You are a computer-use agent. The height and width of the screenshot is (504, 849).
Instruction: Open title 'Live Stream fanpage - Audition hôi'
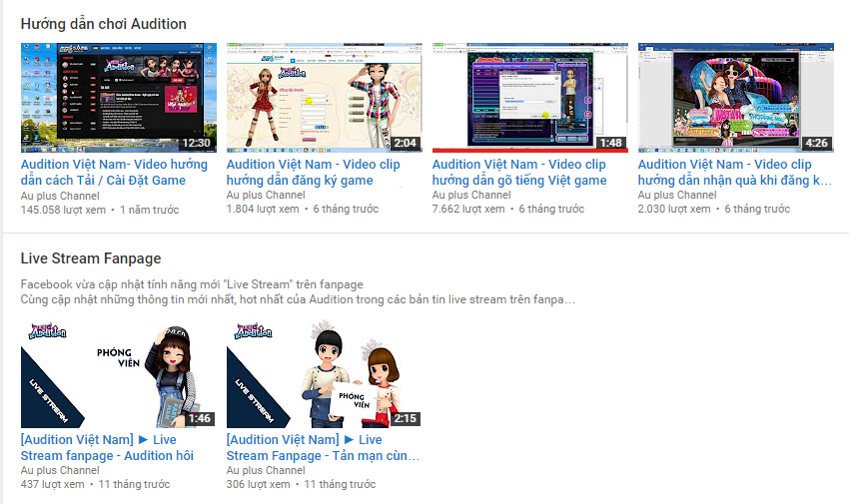(107, 448)
